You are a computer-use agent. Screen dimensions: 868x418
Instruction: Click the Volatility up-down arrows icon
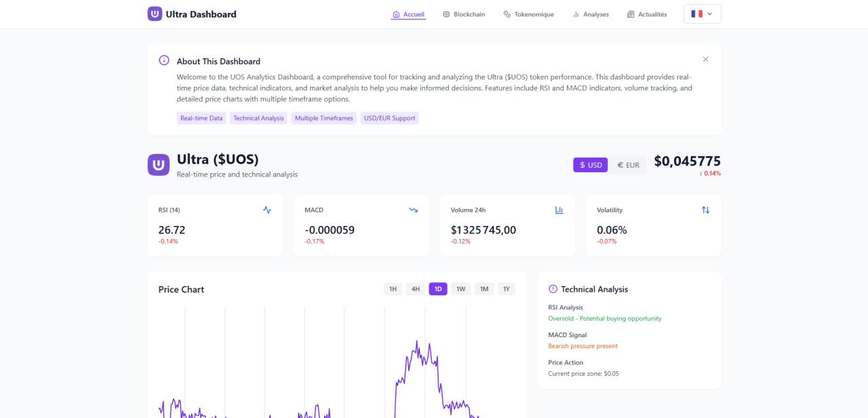705,210
